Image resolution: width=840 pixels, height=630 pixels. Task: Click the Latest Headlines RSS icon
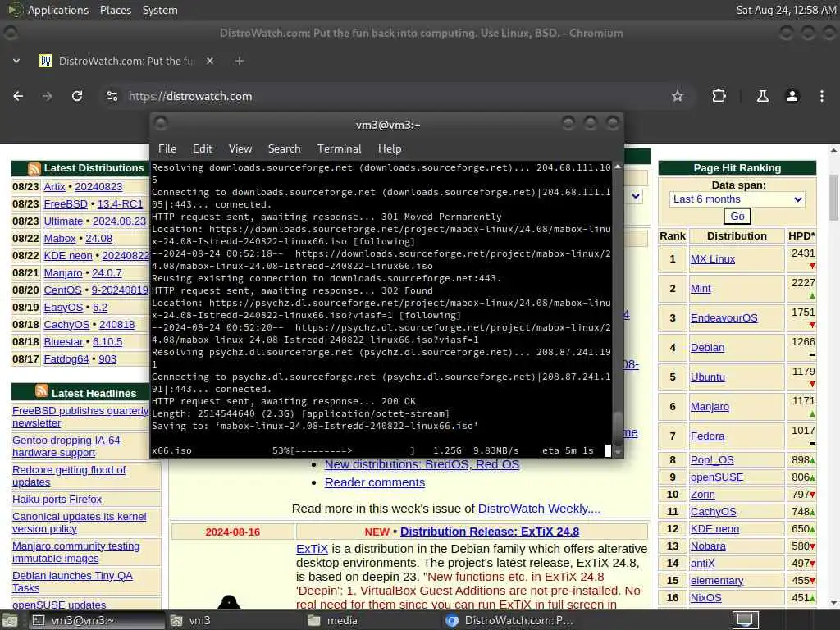coord(42,391)
